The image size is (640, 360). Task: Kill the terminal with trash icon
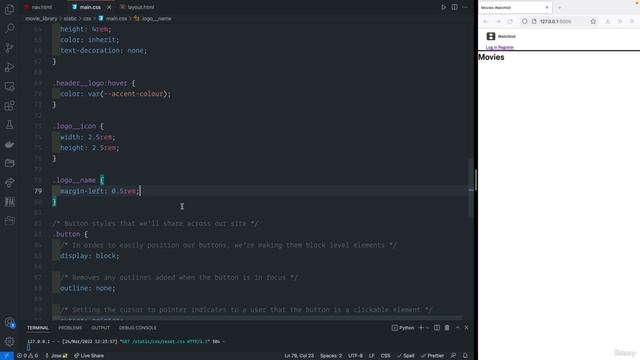[x=447, y=328]
